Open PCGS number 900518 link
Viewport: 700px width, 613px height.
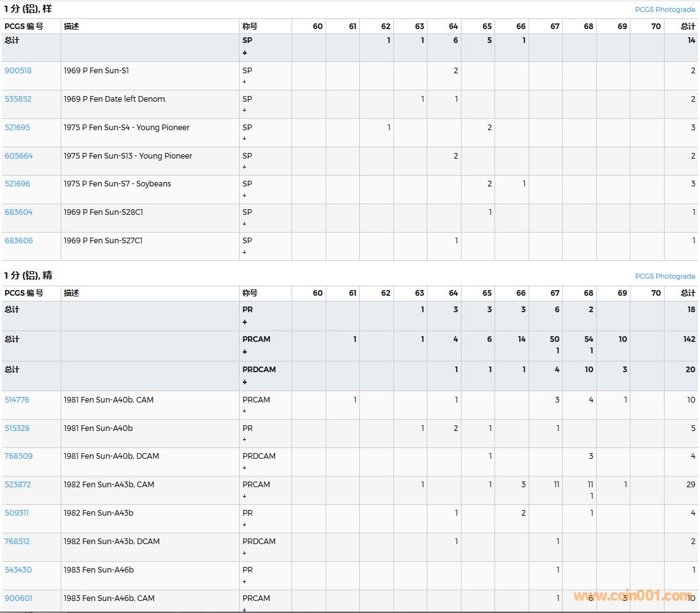[x=18, y=71]
